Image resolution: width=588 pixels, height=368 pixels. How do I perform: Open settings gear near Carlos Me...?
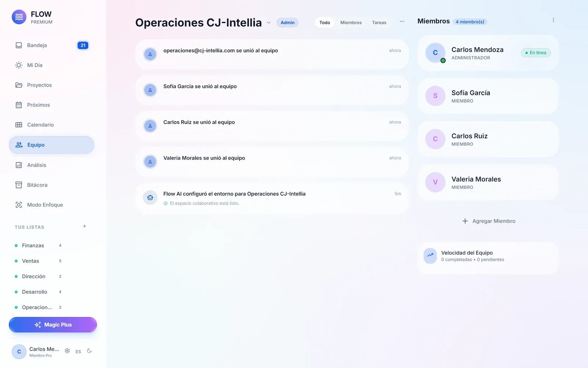(67, 351)
